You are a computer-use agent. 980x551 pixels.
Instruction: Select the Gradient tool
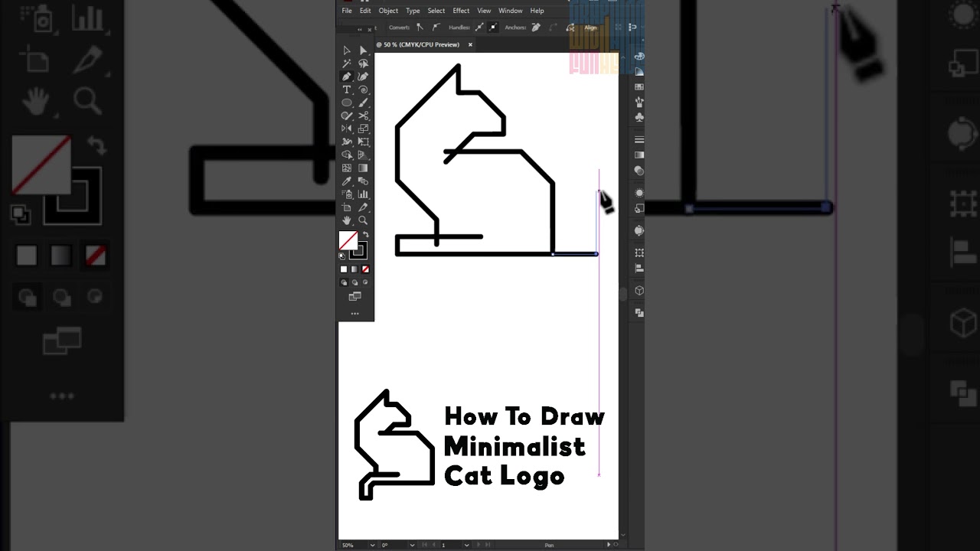pyautogui.click(x=363, y=168)
